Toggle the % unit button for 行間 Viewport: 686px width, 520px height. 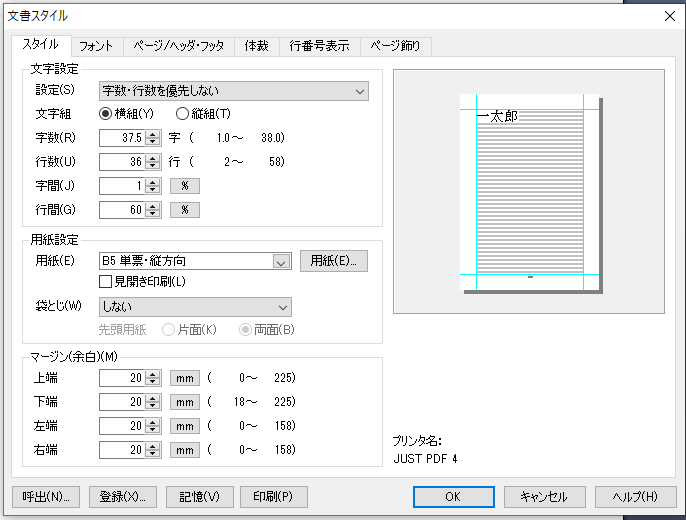[185, 209]
